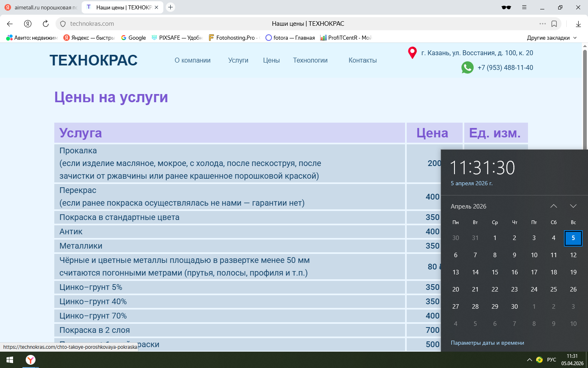Viewport: 588px width, 368px height.
Task: Open the Контакты navigation link
Action: point(363,60)
